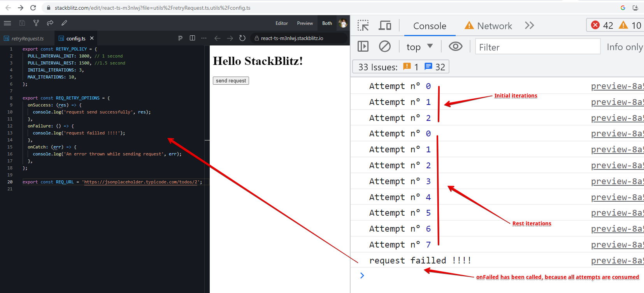Open the StackBlitz hamburger menu
Screen dimensions: 644x293
click(x=7, y=23)
